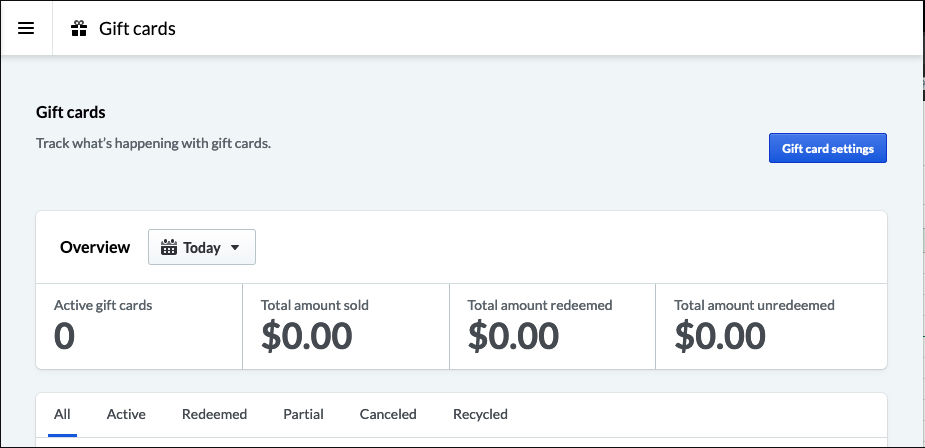View the Canceled gift cards tab

[388, 414]
